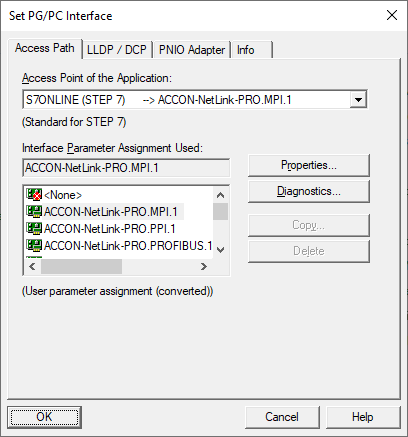Screen dimensions: 408x437
Task: Click the Interface Parameter Assignment Used field
Action: [x=126, y=168]
